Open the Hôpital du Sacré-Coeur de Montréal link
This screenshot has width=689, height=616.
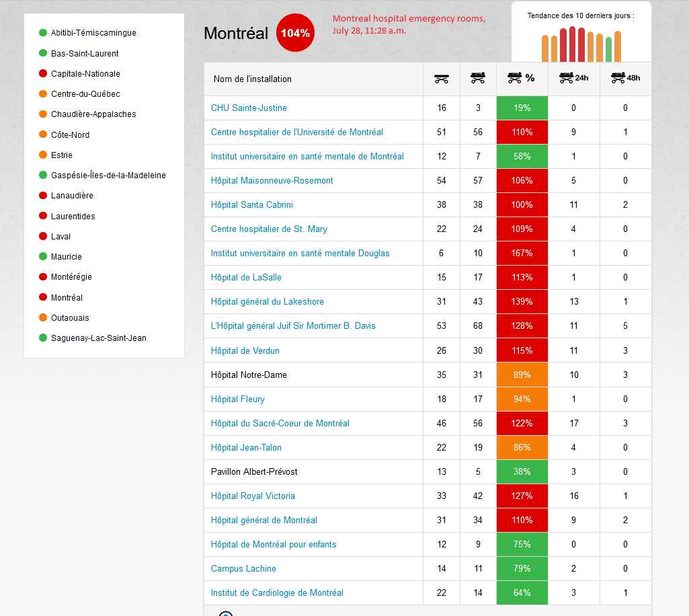coord(280,423)
